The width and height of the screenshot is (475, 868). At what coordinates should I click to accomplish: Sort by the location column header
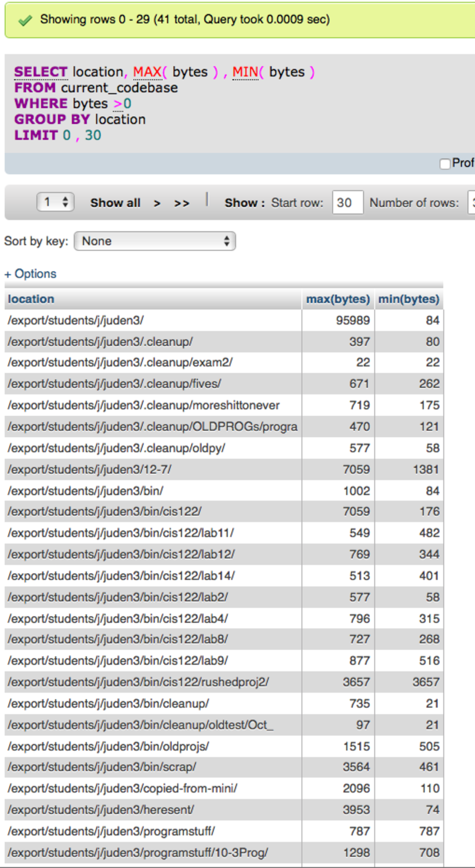tap(31, 299)
